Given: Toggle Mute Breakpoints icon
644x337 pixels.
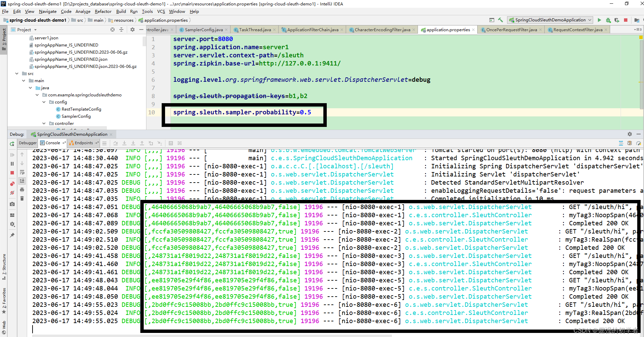Looking at the screenshot, I should pos(12,192).
